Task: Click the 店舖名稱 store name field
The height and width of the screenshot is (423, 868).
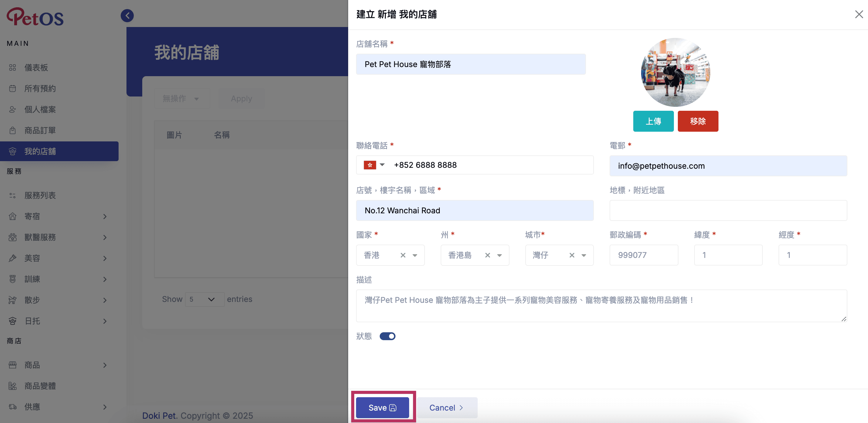Action: [471, 64]
